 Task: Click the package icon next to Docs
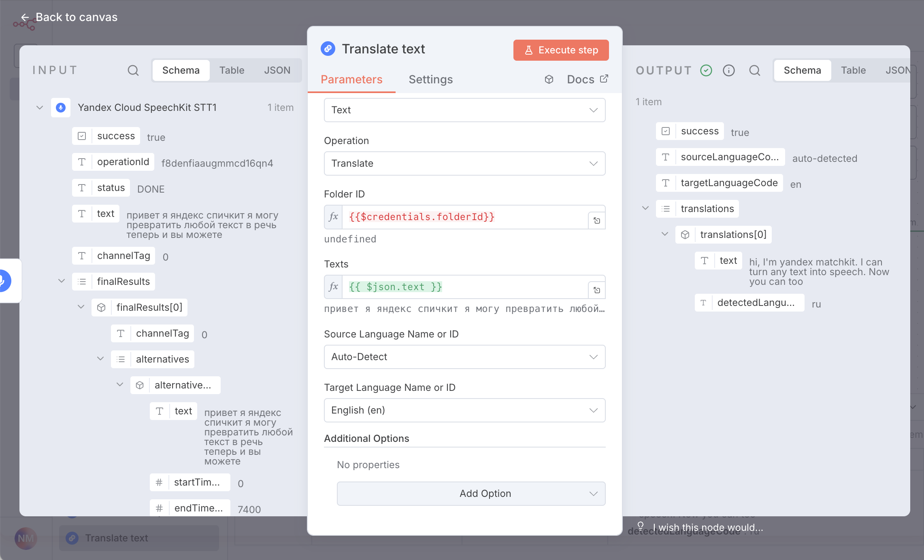(549, 79)
